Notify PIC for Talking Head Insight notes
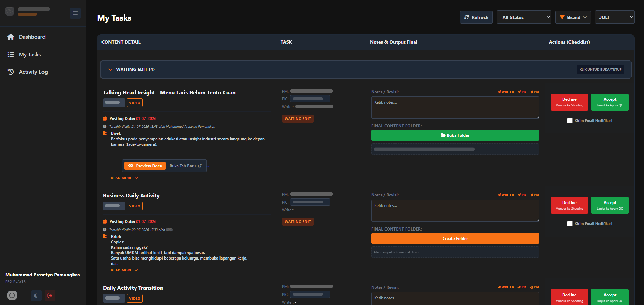 (522, 92)
